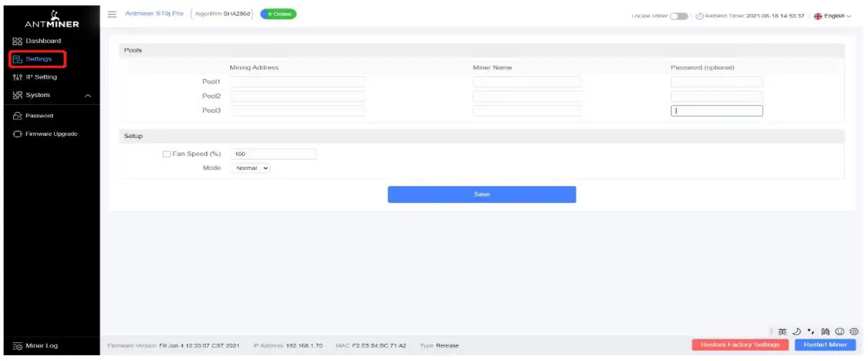Open the English language dropdown
This screenshot has width=868, height=361.
click(x=838, y=17)
